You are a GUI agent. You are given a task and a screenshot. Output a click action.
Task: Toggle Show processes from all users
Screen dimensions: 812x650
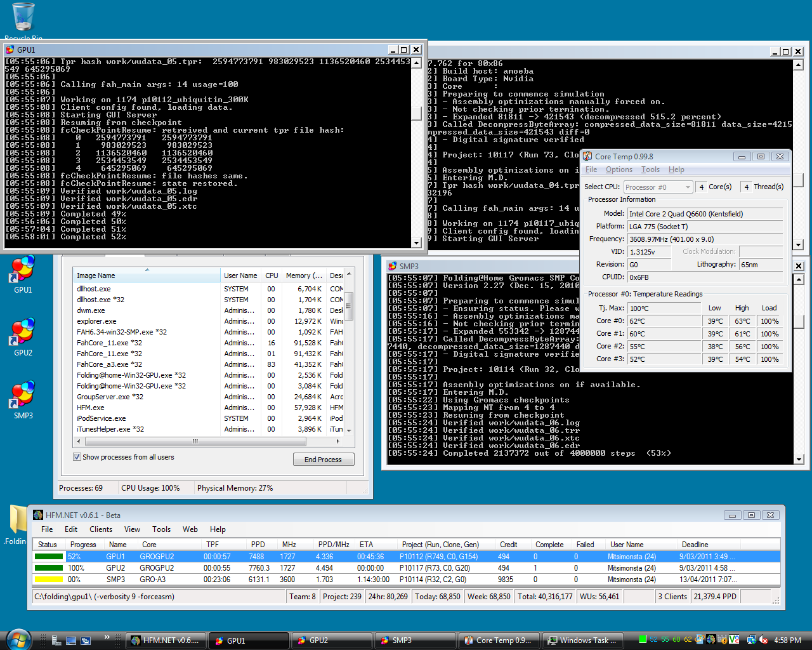pyautogui.click(x=77, y=457)
